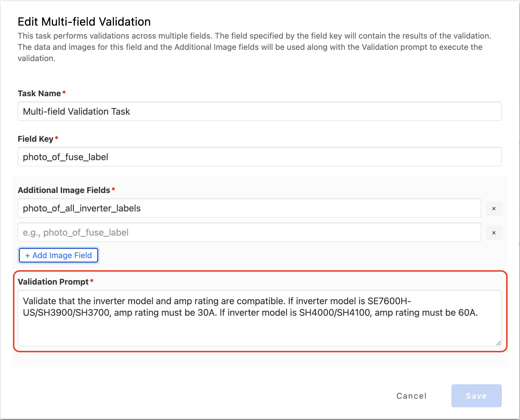The height and width of the screenshot is (420, 520).
Task: Click the red asterisk beside Validation Prompt
Action: 92,281
